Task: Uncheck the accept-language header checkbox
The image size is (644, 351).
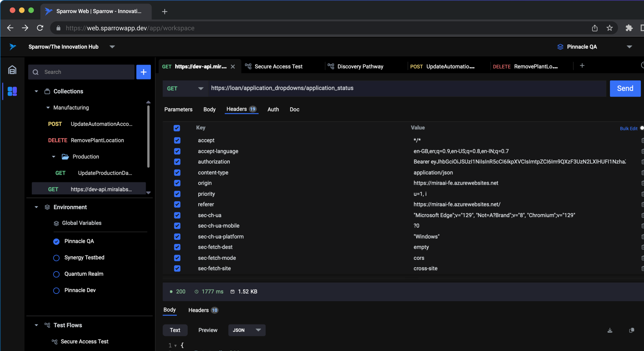Action: [177, 151]
